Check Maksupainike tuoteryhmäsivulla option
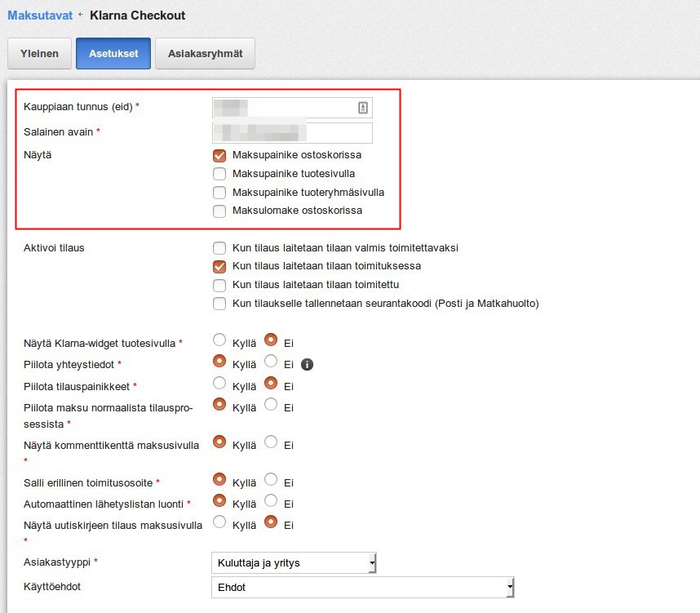Viewport: 700px width, 613px height. (219, 193)
